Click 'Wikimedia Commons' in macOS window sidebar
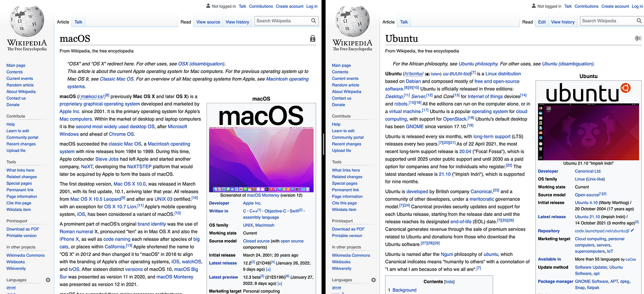The height and width of the screenshot is (294, 644). (26, 255)
